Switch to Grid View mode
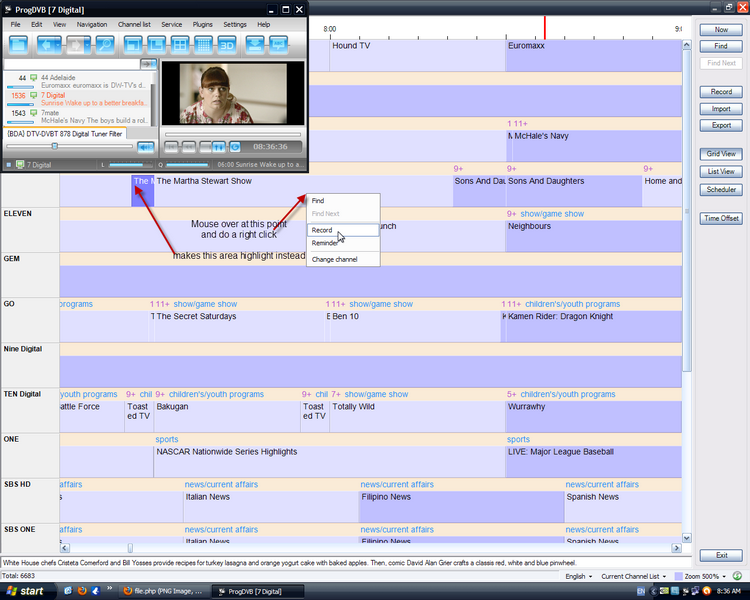The height and width of the screenshot is (600, 750). [721, 154]
